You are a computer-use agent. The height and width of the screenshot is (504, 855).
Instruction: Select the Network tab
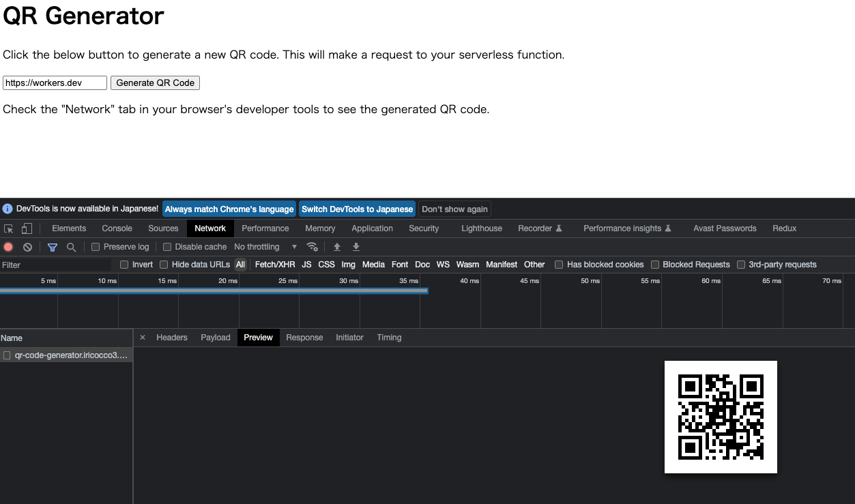pos(210,228)
